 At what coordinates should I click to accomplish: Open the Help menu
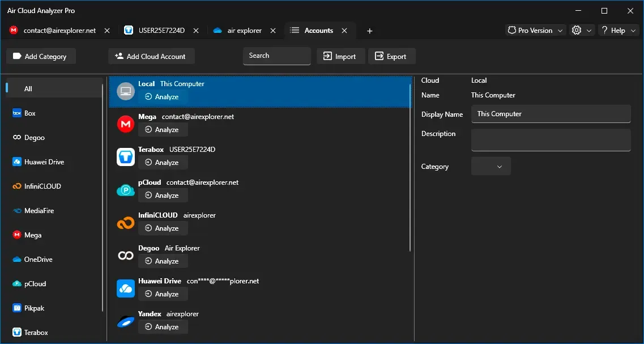click(619, 31)
